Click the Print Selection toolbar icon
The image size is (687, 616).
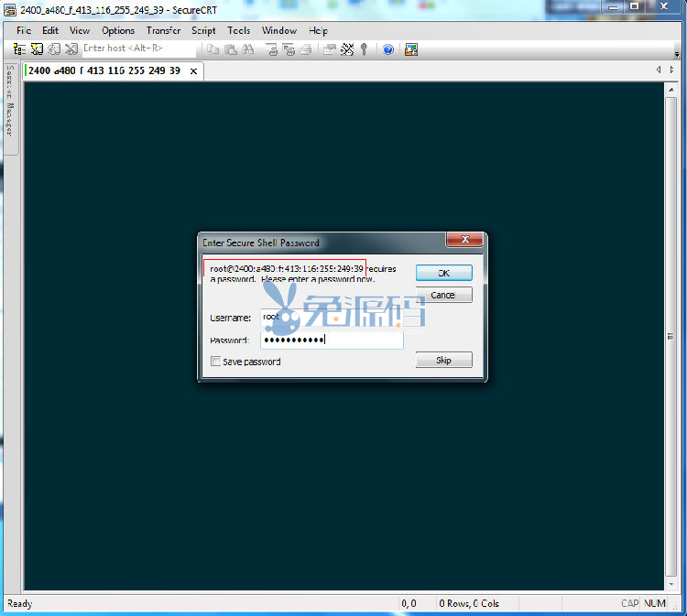289,49
